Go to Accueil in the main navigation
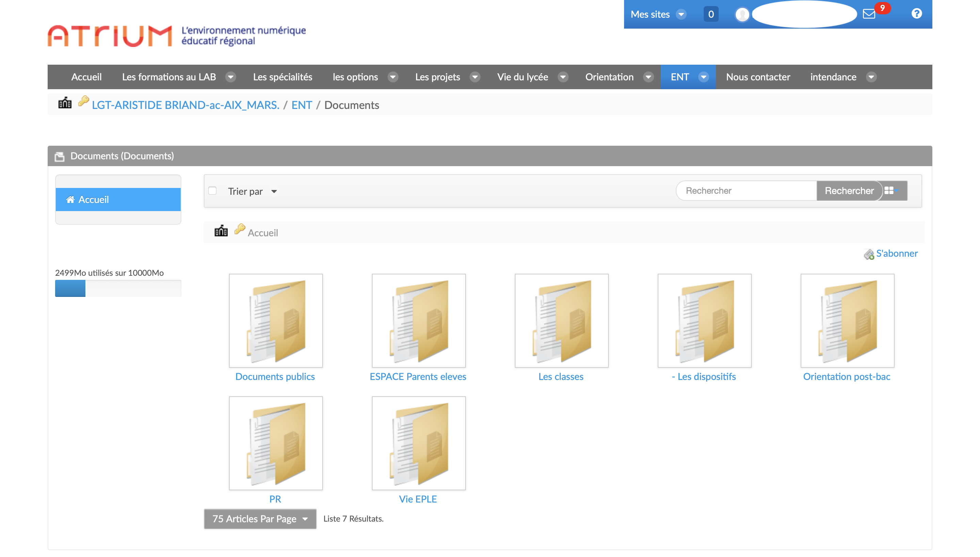Image resolution: width=980 pixels, height=557 pixels. click(x=86, y=77)
